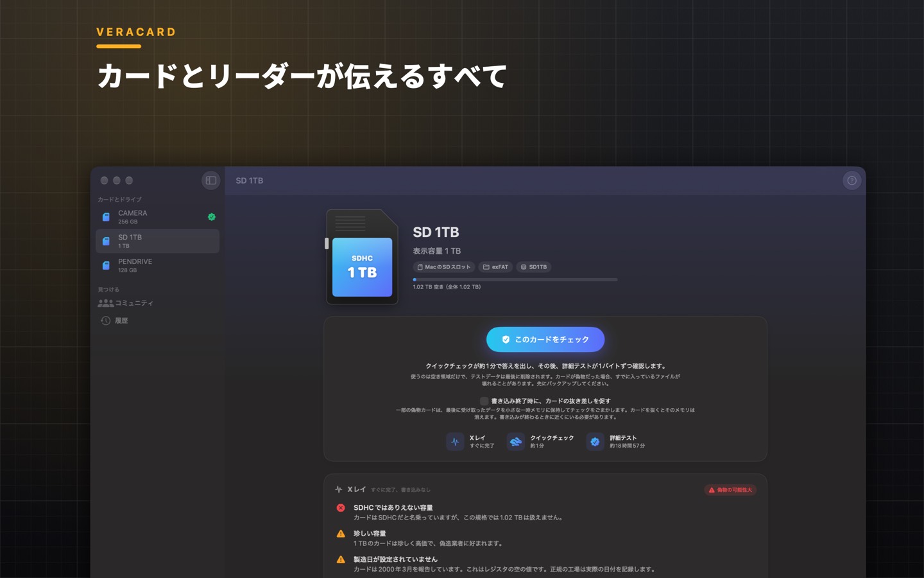Image resolution: width=924 pixels, height=578 pixels.
Task: Click the Xレイ pulse icon step
Action: point(455,442)
